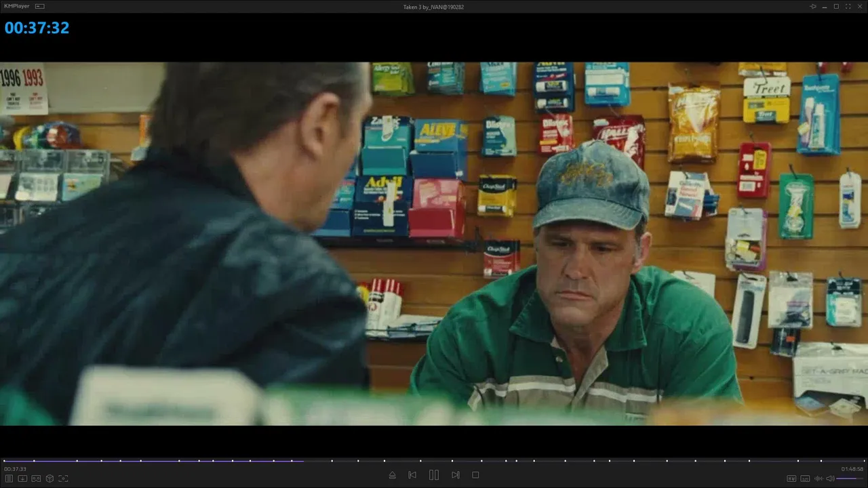Image resolution: width=868 pixels, height=488 pixels.
Task: Open the KMPlayer main menu logo
Action: point(17,6)
